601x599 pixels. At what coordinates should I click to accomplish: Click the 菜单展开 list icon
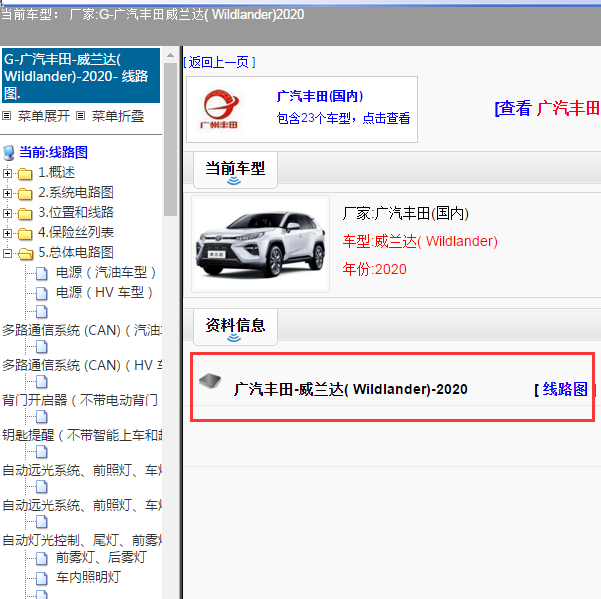point(7,116)
